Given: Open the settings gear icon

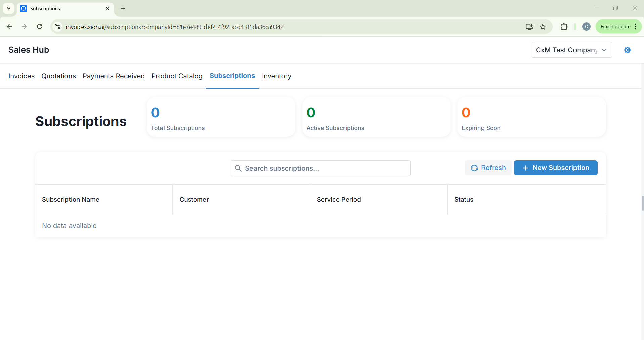Looking at the screenshot, I should pyautogui.click(x=627, y=50).
